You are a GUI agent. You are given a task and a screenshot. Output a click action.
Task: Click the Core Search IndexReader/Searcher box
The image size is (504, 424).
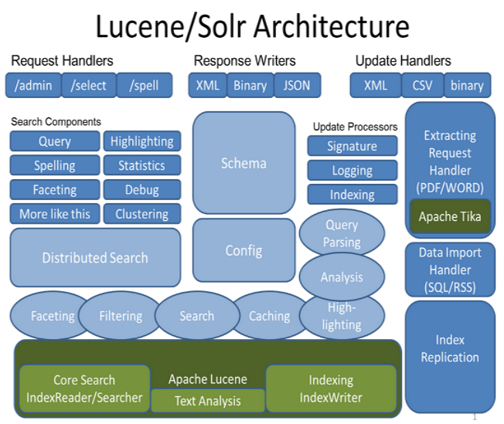84,388
